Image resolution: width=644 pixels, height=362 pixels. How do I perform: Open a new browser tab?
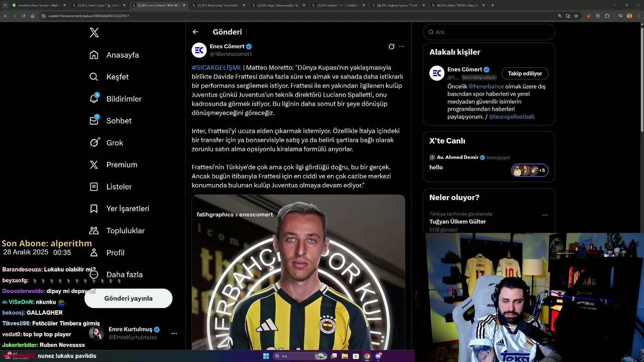tap(492, 5)
